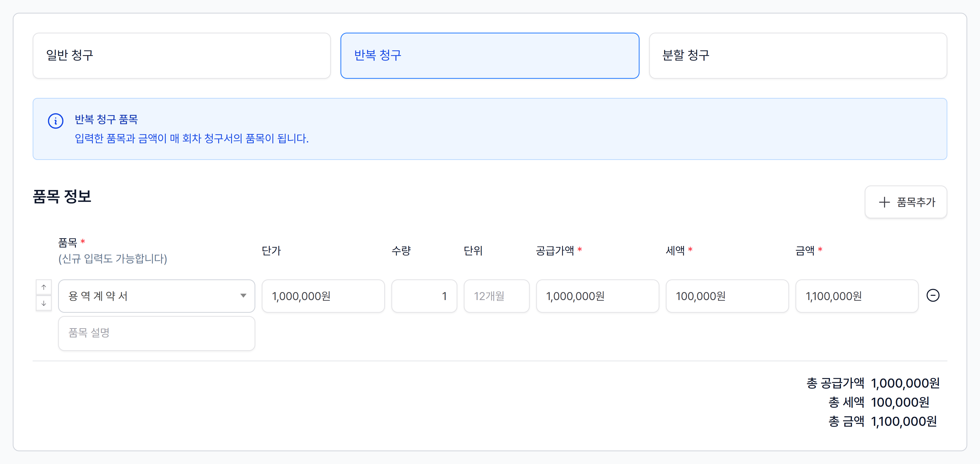Image resolution: width=980 pixels, height=464 pixels.
Task: Click the 총 금액 1,100,000원 total
Action: [883, 421]
